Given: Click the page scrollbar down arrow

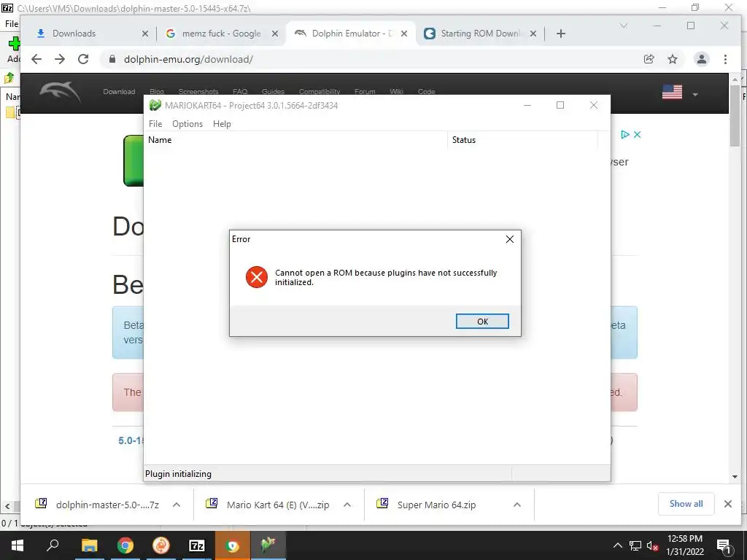Looking at the screenshot, I should (x=735, y=477).
